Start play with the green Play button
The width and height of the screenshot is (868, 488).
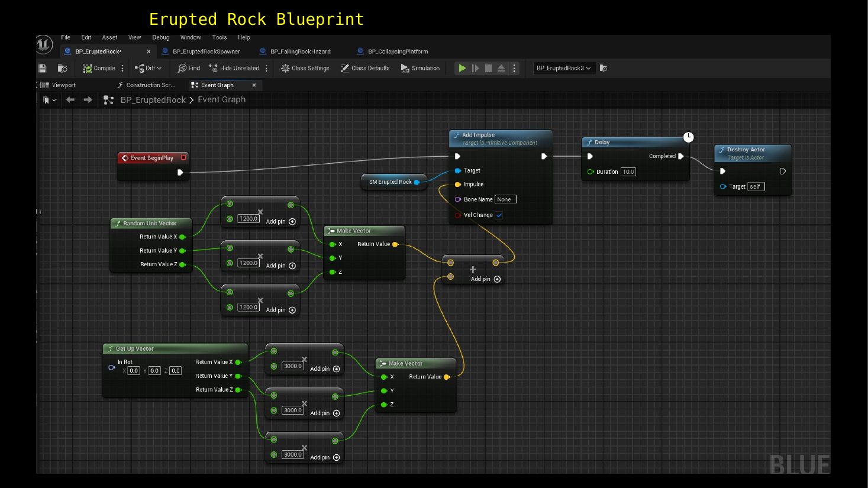(462, 68)
